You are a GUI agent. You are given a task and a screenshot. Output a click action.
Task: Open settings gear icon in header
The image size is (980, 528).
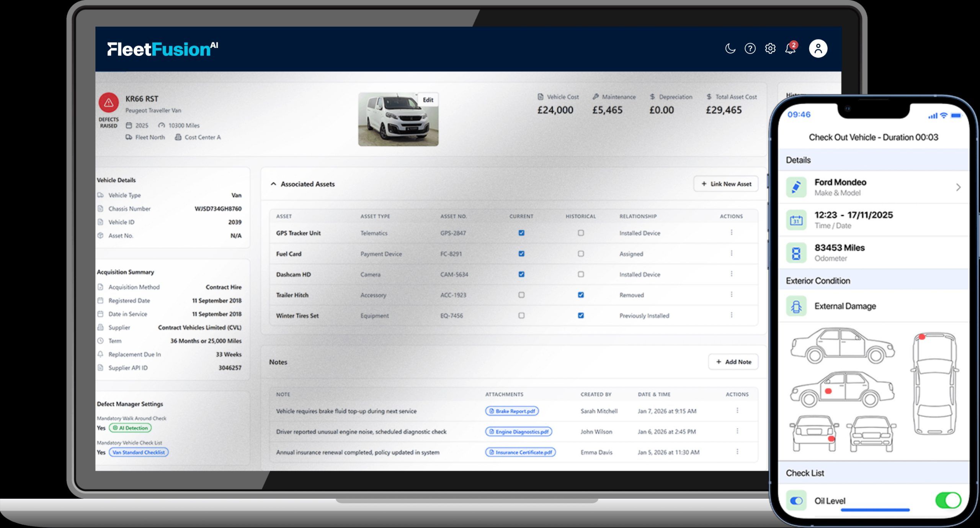pos(770,49)
